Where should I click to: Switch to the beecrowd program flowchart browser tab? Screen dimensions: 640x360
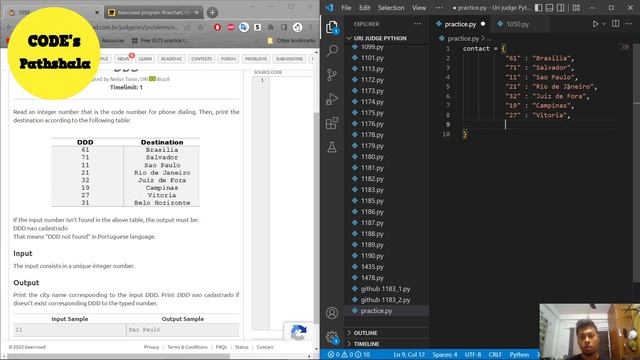(153, 13)
